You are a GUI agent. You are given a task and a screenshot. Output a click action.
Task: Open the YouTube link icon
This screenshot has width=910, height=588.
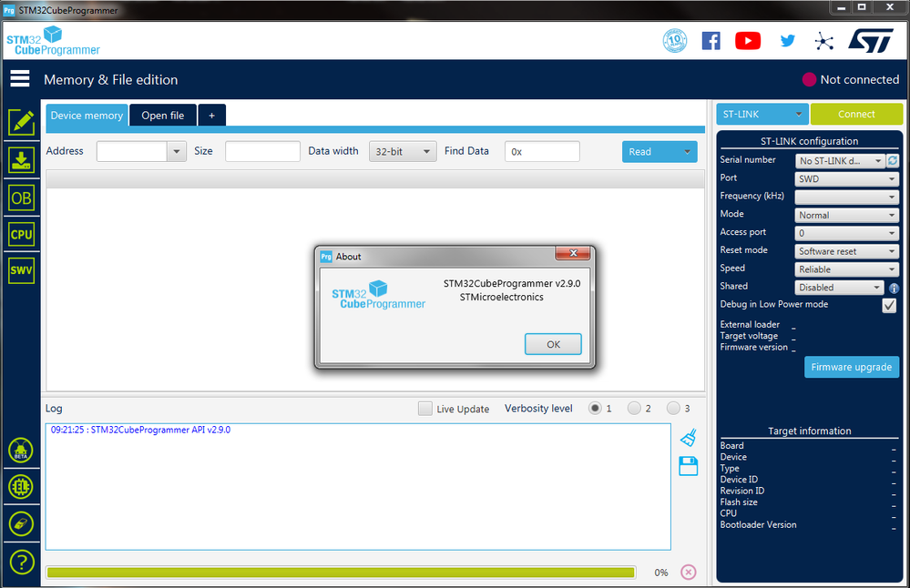(x=748, y=41)
